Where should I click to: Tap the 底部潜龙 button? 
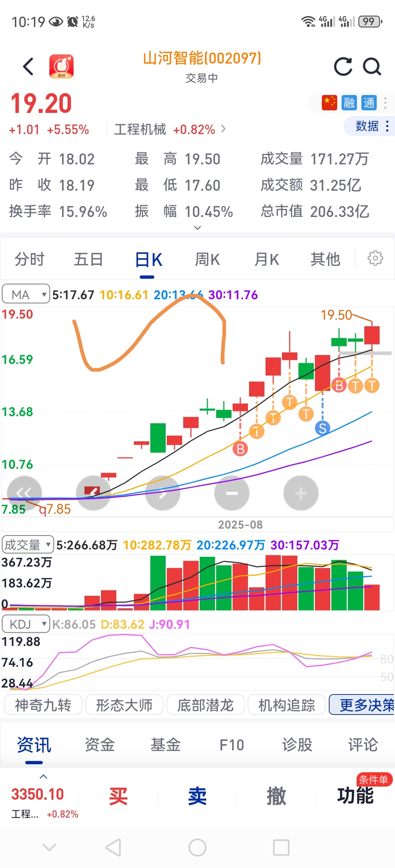206,705
